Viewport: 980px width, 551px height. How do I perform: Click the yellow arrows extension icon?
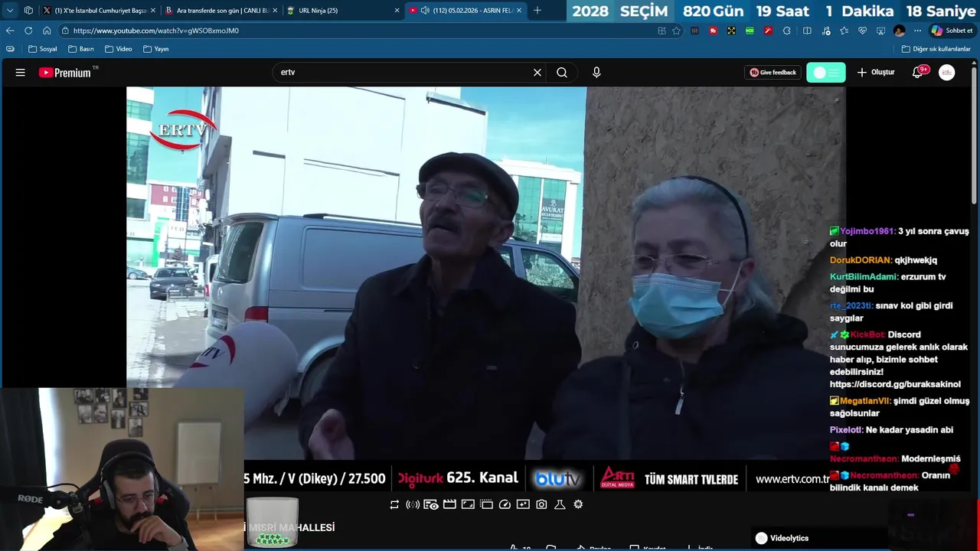click(x=731, y=31)
